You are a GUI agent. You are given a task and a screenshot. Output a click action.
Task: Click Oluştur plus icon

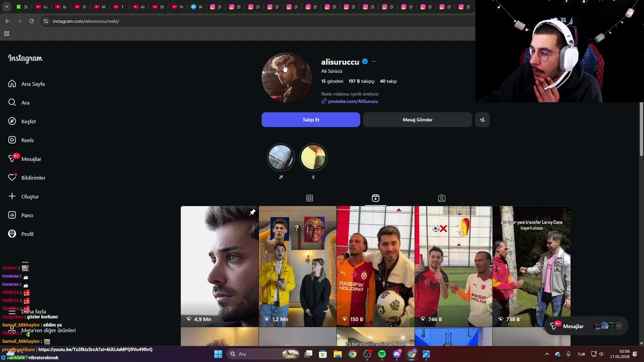12,197
